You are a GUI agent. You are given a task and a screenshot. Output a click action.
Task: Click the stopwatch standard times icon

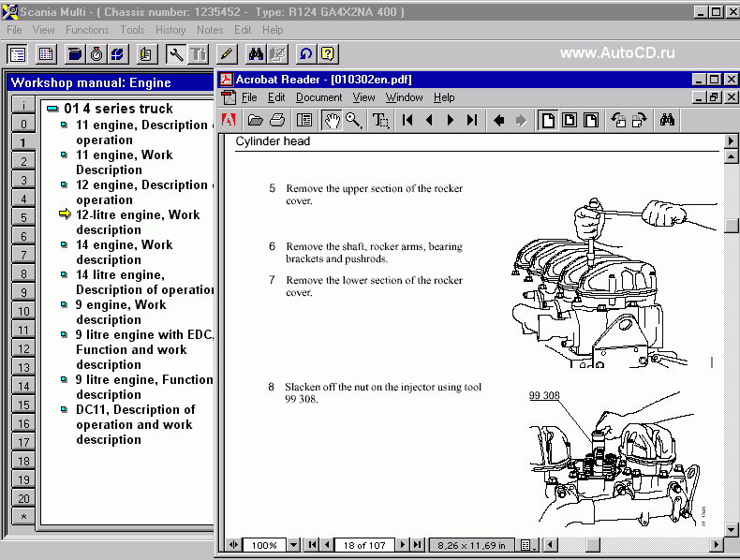[96, 54]
